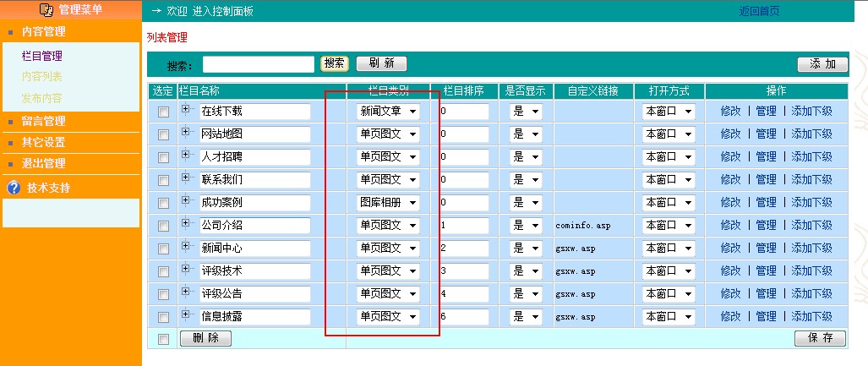Viewport: 868px width, 366px height.
Task: Click 修改 link for 在线下载 row
Action: 731,112
